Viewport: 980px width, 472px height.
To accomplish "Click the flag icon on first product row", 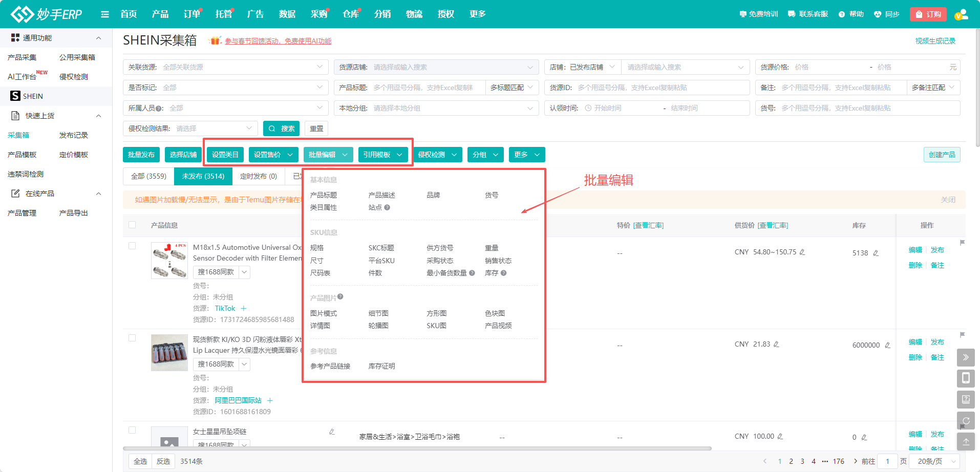I will pos(962,243).
